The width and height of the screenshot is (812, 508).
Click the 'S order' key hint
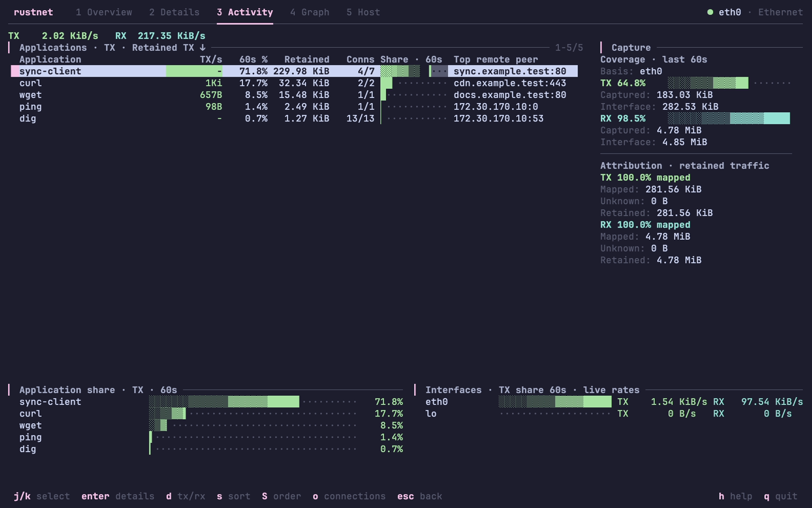[x=282, y=496]
